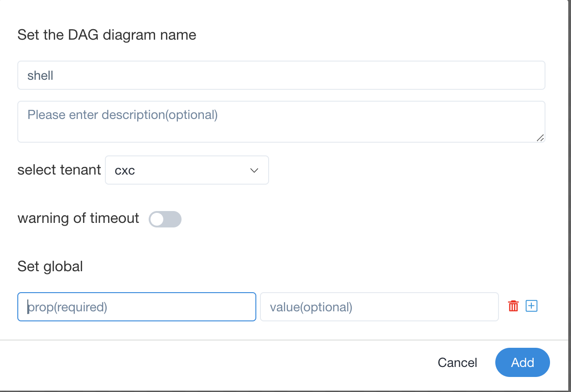Viewport: 571px width, 392px height.
Task: Click the value(optional) input field
Action: click(x=379, y=307)
